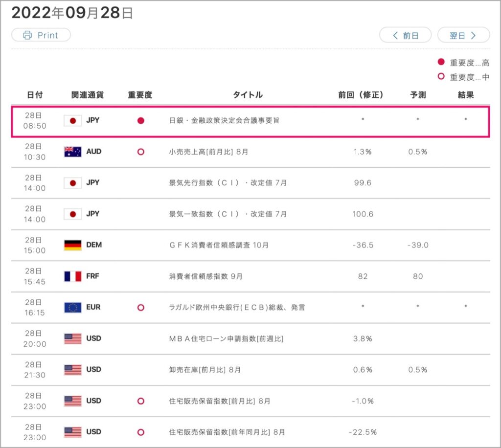501x448 pixels.
Task: Go to the previous day with 前日
Action: pos(405,35)
